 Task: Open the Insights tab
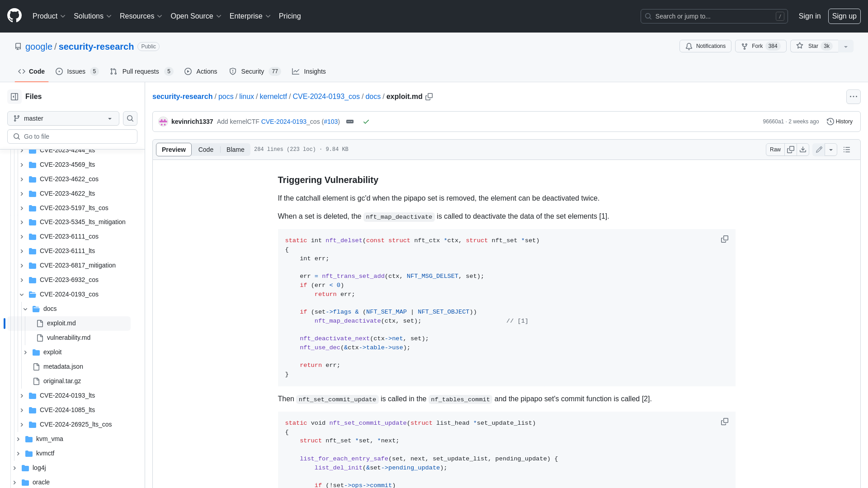tap(309, 71)
